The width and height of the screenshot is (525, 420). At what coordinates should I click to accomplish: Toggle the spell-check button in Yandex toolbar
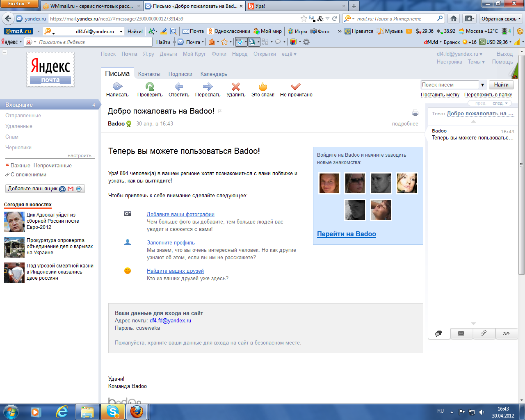[241, 42]
